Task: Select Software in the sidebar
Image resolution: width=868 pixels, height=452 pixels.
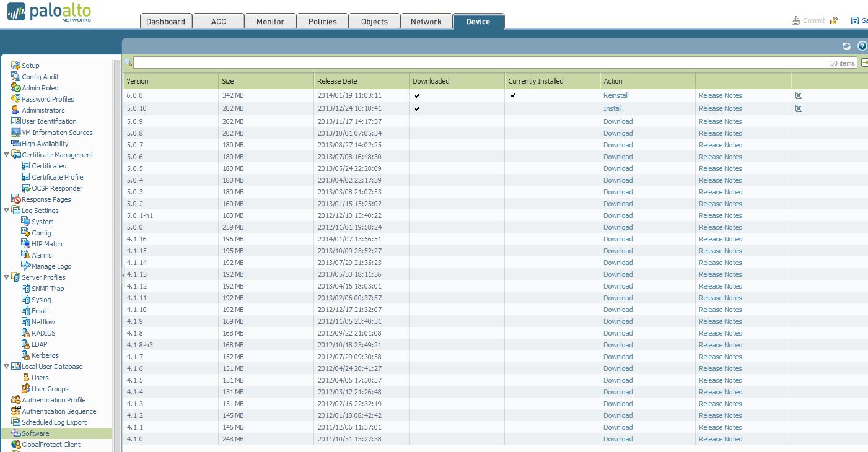Action: click(35, 433)
